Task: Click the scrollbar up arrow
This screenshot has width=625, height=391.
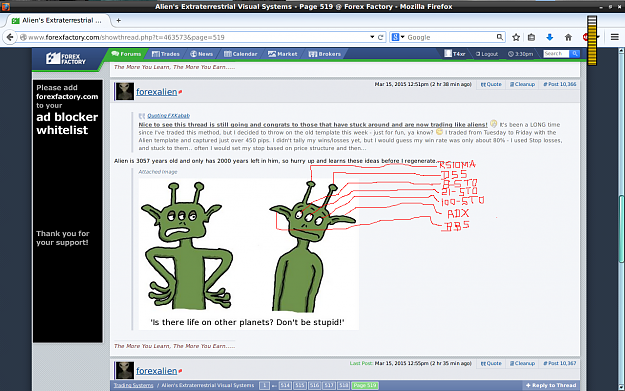Action: [x=621, y=51]
